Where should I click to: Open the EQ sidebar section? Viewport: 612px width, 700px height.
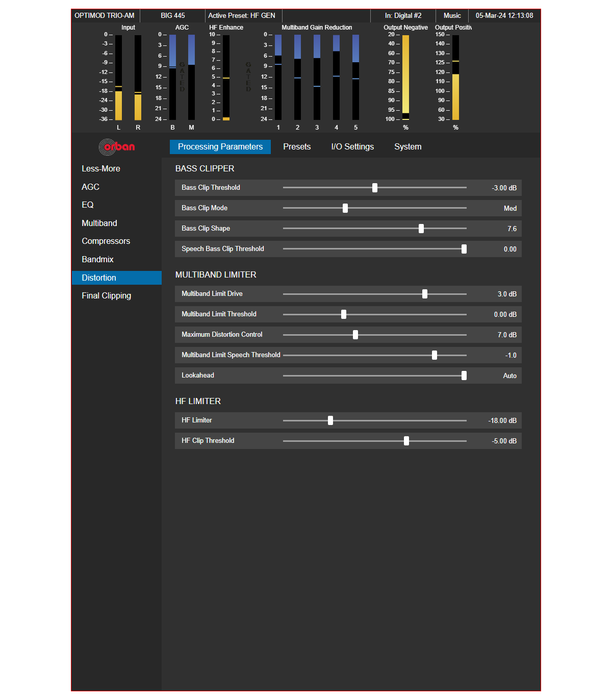coord(88,205)
